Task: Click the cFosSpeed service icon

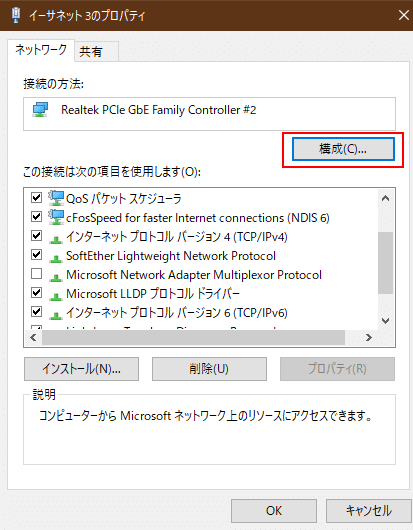Action: click(56, 217)
